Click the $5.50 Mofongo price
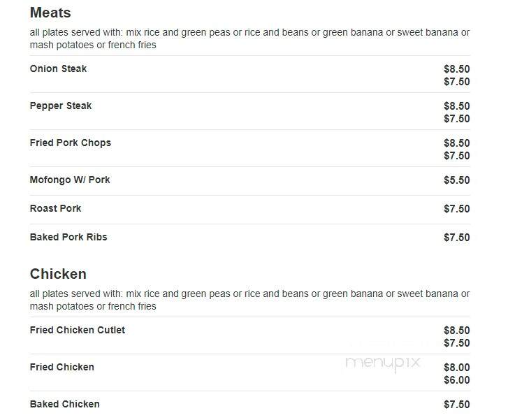The width and height of the screenshot is (508, 420). tap(457, 180)
